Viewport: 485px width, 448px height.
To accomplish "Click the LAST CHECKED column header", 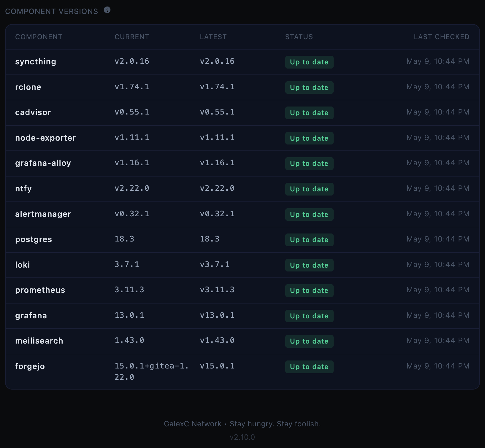I will click(442, 37).
